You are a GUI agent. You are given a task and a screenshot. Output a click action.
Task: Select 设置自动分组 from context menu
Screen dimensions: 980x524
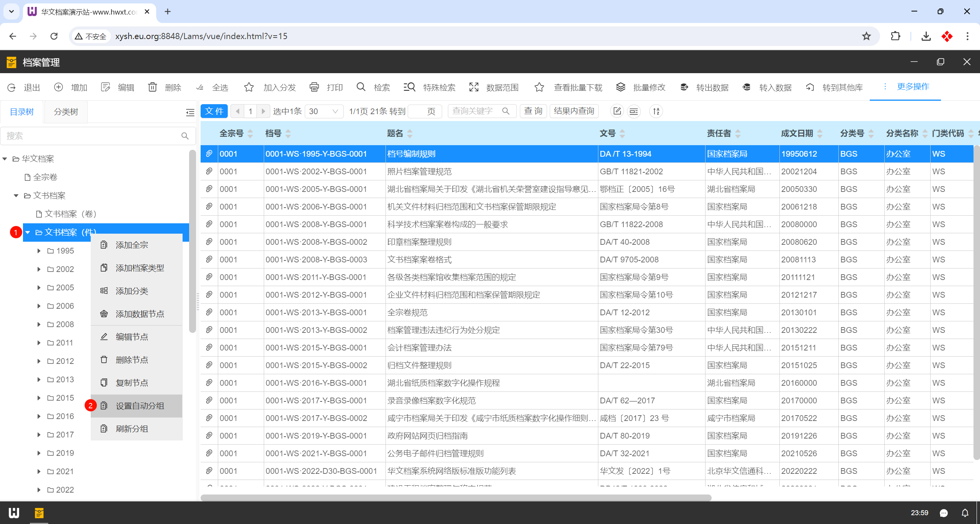click(140, 406)
